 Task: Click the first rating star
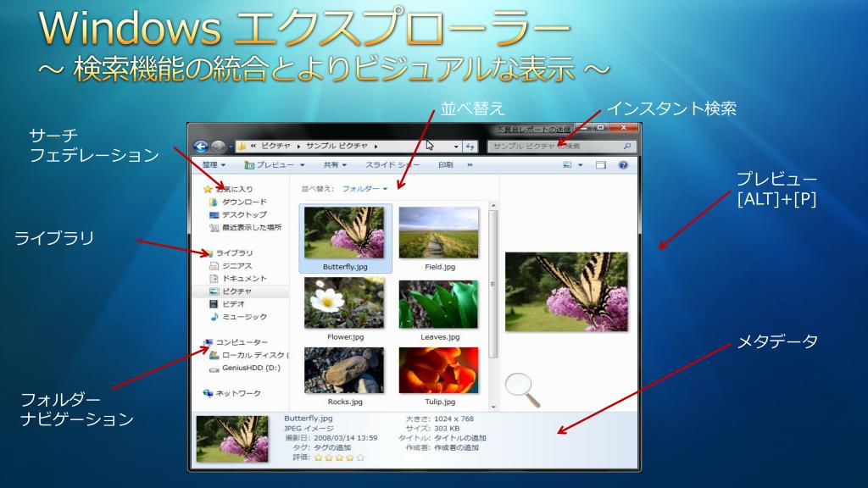click(x=319, y=457)
